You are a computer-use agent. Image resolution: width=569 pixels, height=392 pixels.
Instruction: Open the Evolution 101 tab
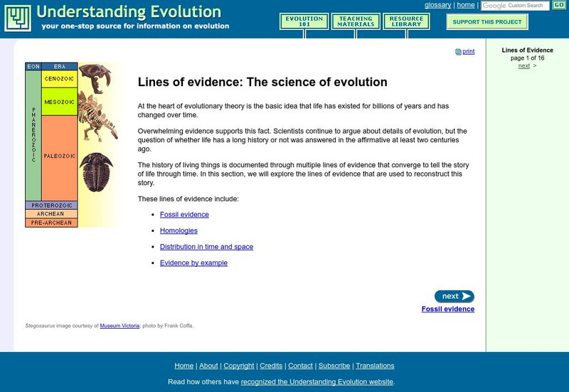pyautogui.click(x=304, y=21)
